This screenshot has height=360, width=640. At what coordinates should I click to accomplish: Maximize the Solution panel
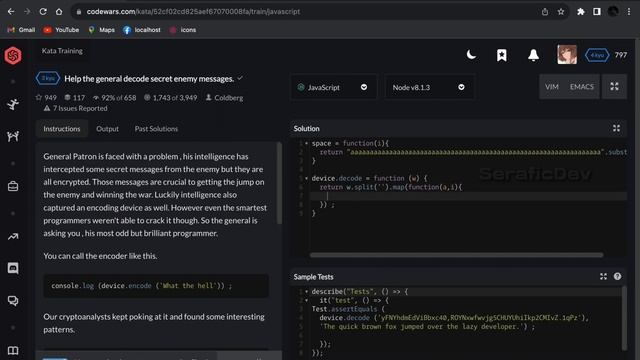[x=616, y=129]
